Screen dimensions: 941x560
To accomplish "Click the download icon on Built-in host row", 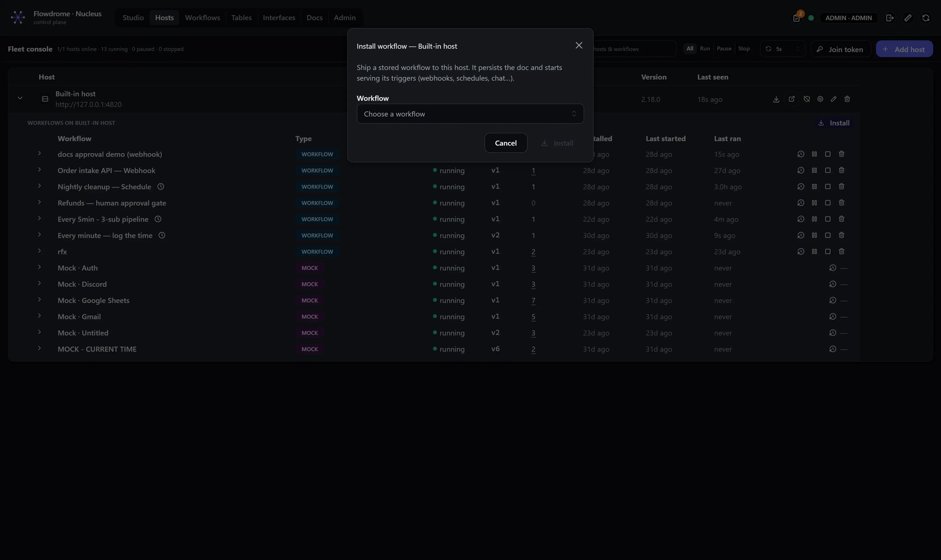I will point(776,99).
